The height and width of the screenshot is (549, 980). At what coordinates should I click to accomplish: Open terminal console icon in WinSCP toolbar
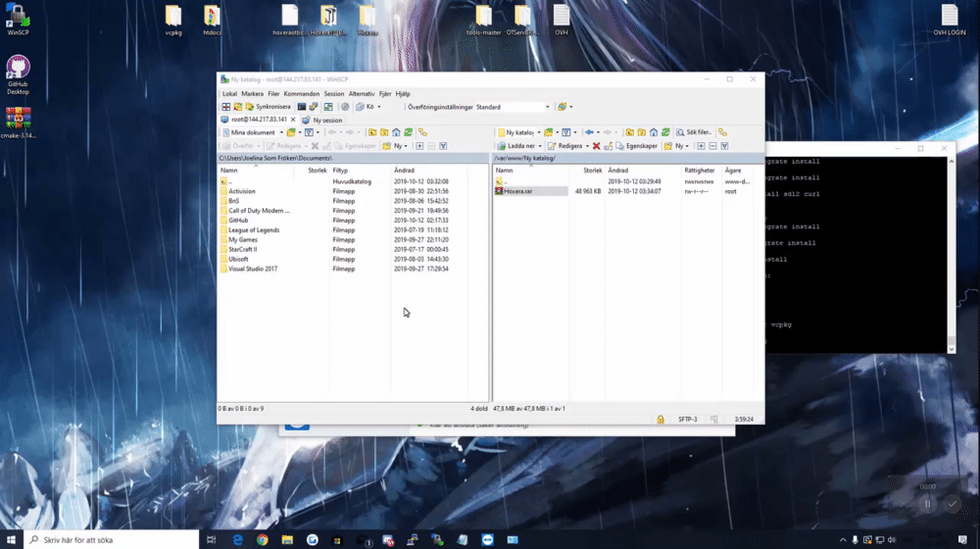coord(302,107)
